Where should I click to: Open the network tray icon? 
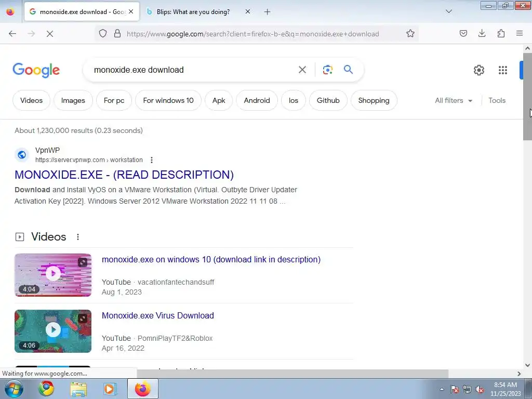(467, 390)
